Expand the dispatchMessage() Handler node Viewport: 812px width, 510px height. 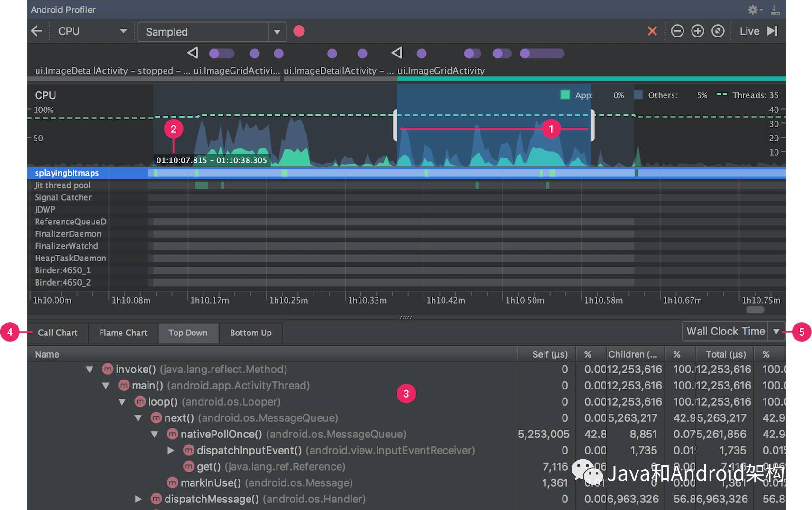click(138, 499)
